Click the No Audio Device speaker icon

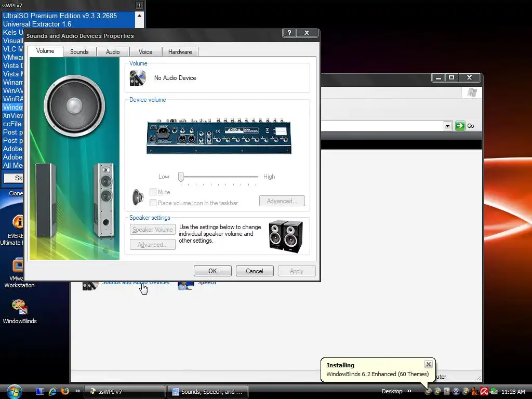point(138,78)
